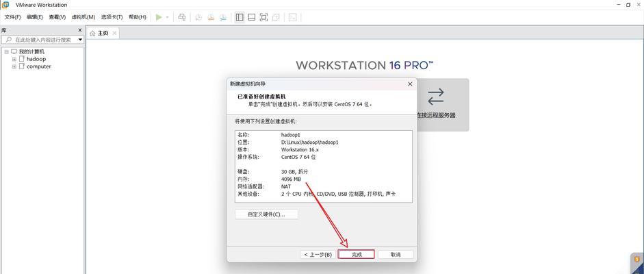This screenshot has height=274, width=644.
Task: Expand the computer tree node
Action: coord(14,66)
